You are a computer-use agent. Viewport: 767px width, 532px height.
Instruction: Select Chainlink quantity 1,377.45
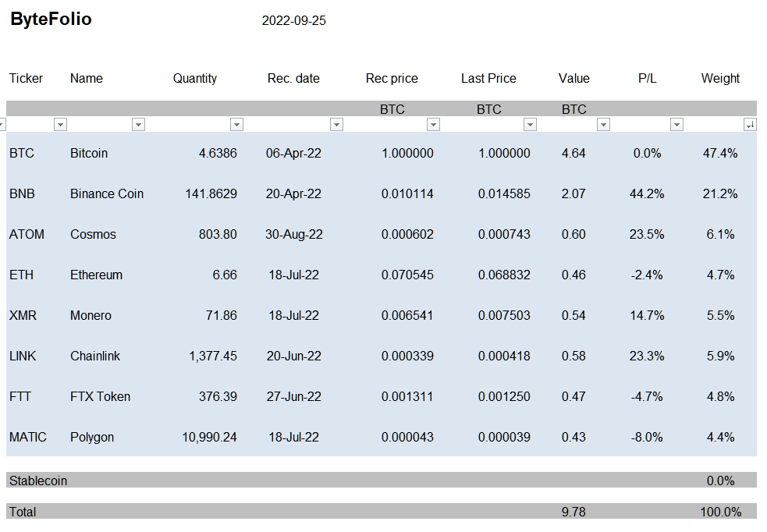point(213,356)
